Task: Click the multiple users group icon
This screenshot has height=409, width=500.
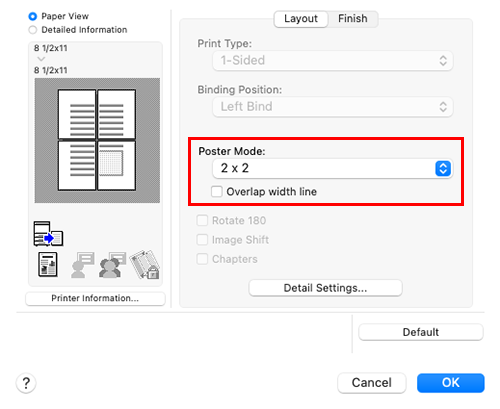Action: pyautogui.click(x=112, y=265)
